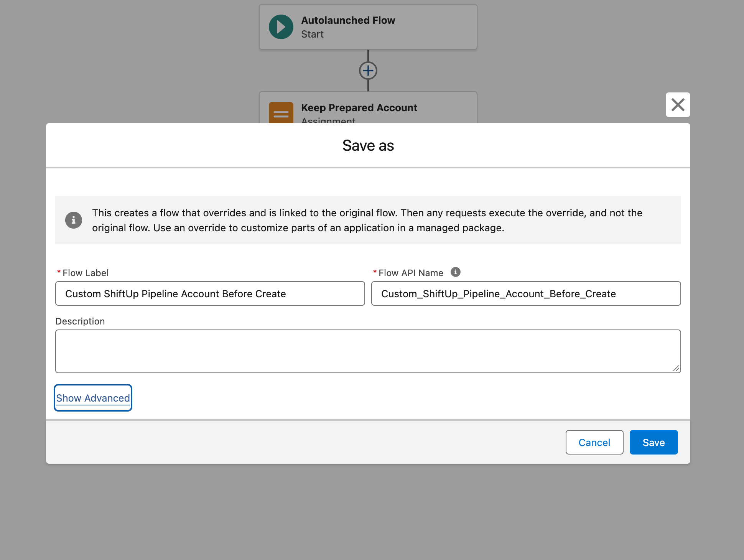Cancel the Save as dialog

click(x=594, y=442)
